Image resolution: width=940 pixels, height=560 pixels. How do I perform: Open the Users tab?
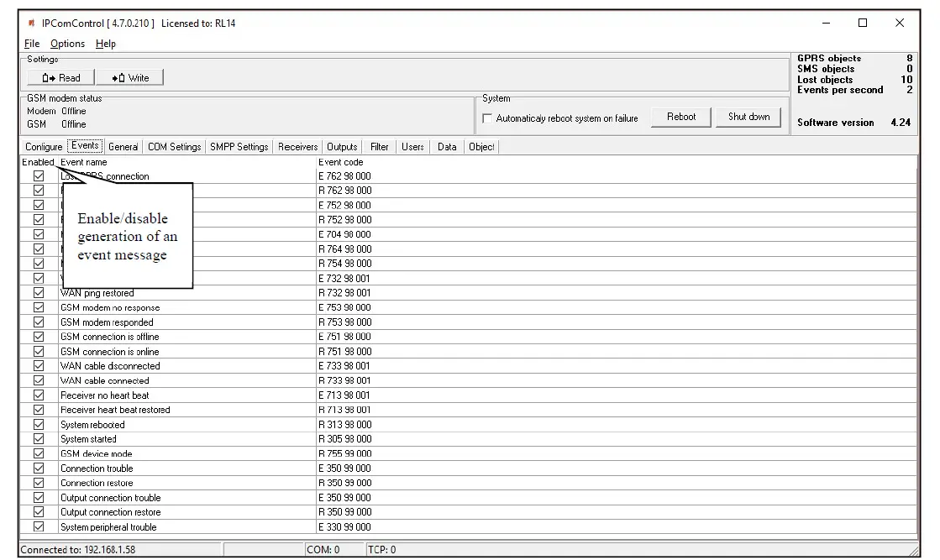(x=412, y=147)
